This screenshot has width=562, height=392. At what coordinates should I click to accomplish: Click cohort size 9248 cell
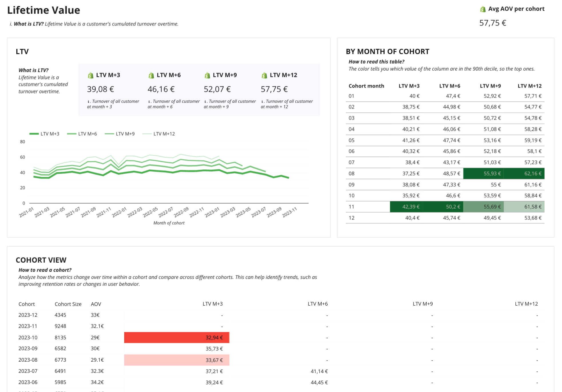click(x=60, y=326)
